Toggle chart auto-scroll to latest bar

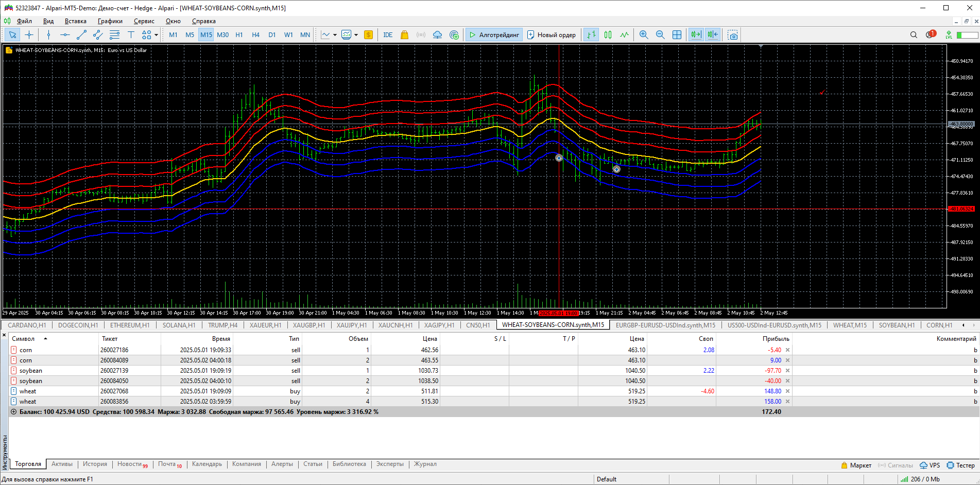click(696, 35)
